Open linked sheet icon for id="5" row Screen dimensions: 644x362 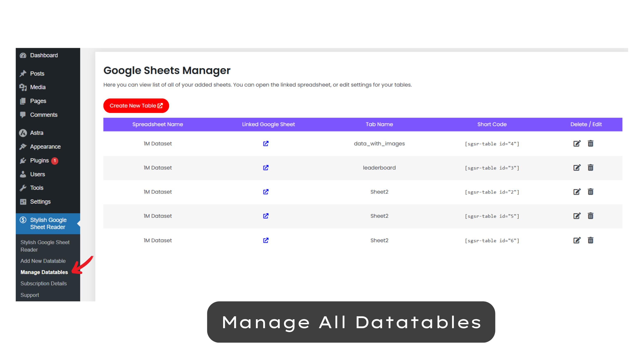[266, 216]
